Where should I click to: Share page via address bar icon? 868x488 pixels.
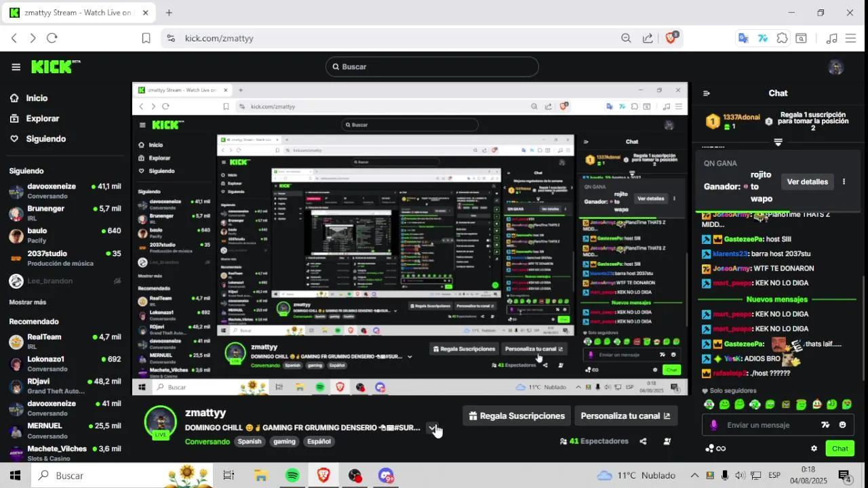[648, 39]
